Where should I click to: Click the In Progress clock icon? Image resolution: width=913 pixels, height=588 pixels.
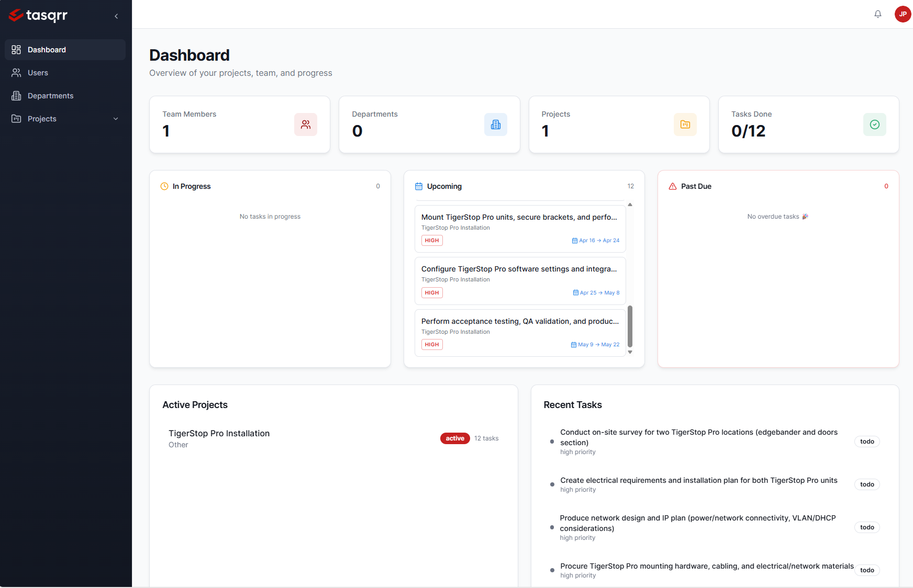(164, 186)
